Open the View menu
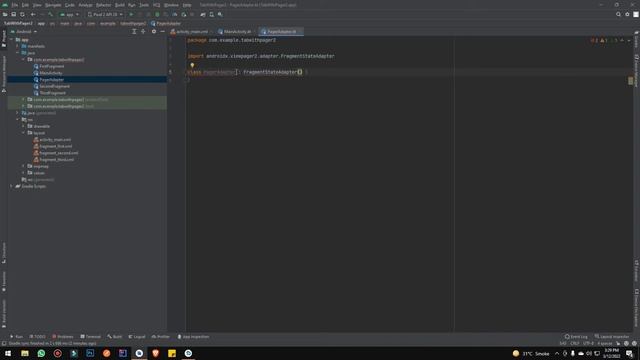640x360 pixels. (x=37, y=5)
